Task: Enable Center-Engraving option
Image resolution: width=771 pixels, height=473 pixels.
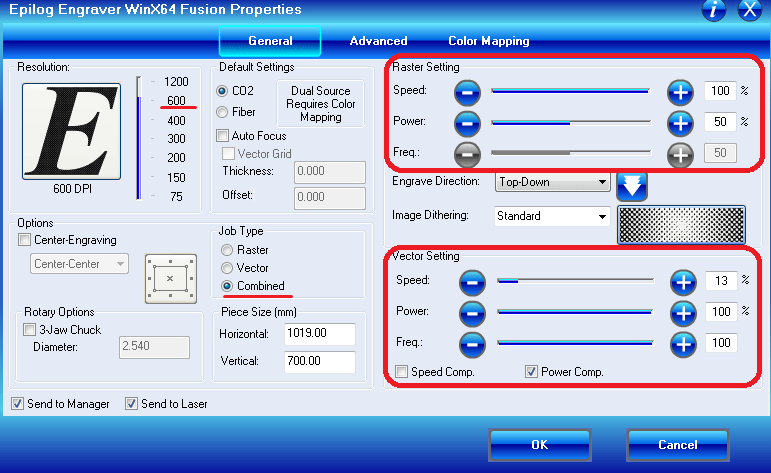Action: (x=24, y=240)
